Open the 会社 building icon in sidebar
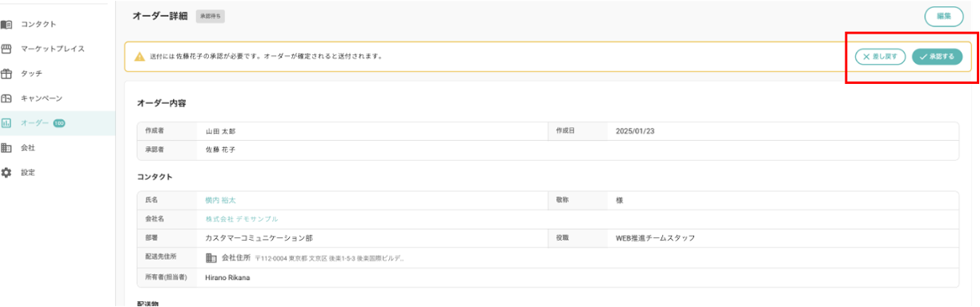The image size is (980, 307). 6,148
